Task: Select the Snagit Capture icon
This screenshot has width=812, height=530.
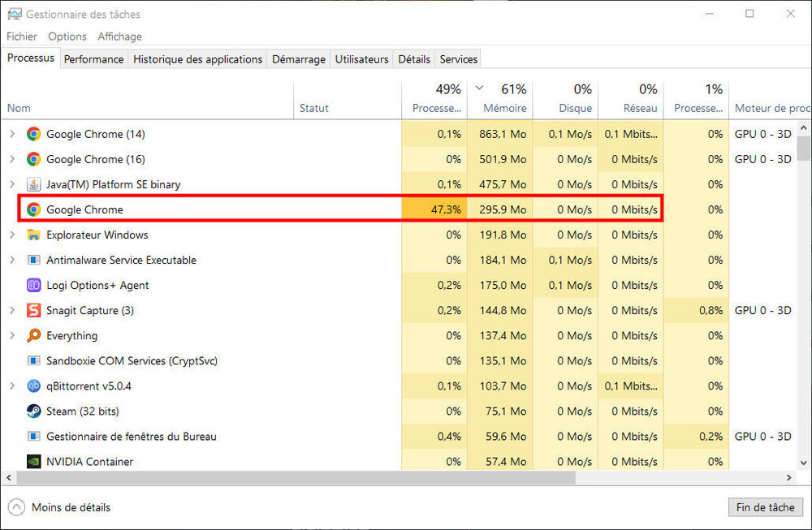Action: click(33, 310)
